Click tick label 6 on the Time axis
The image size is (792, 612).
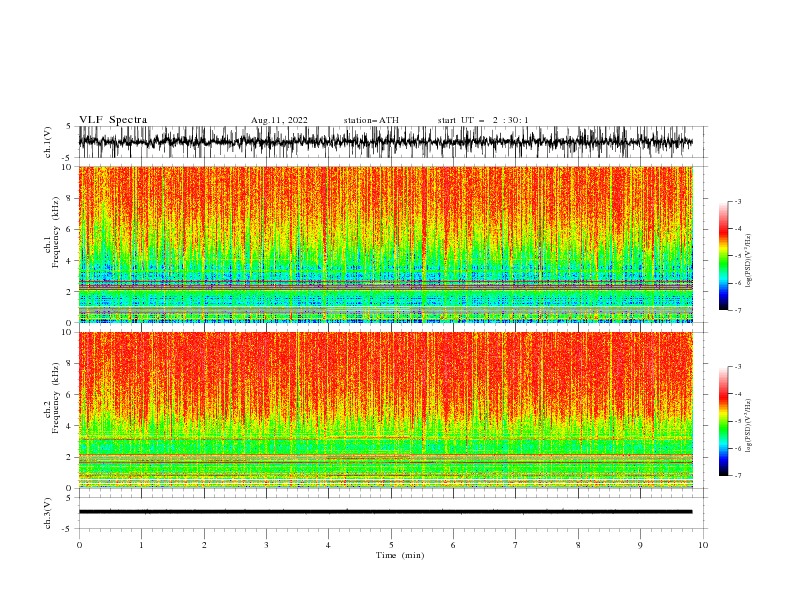point(453,545)
